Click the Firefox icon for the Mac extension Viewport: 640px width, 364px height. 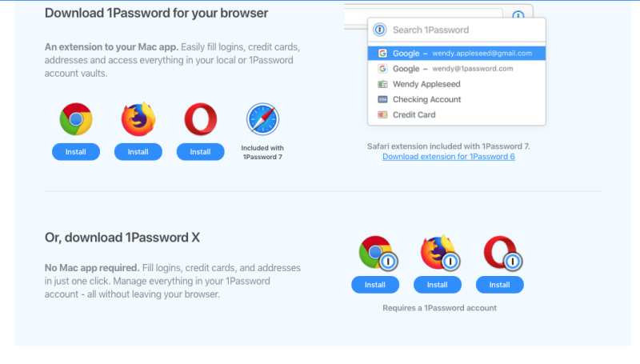click(138, 119)
